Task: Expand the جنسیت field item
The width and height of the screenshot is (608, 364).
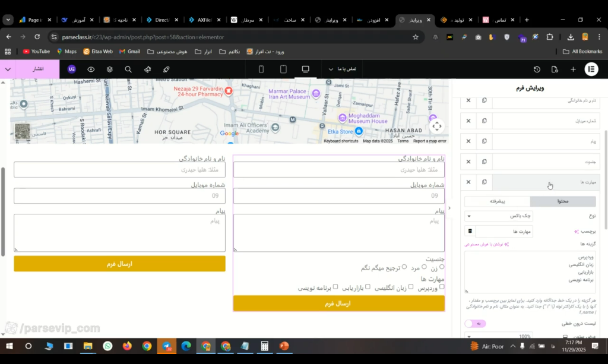Action: (x=546, y=162)
